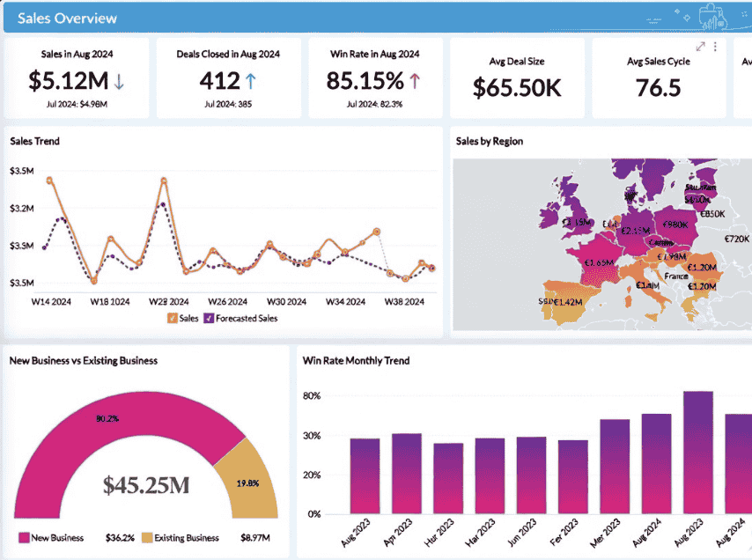Expand the Sales by Region chart options

click(x=738, y=141)
